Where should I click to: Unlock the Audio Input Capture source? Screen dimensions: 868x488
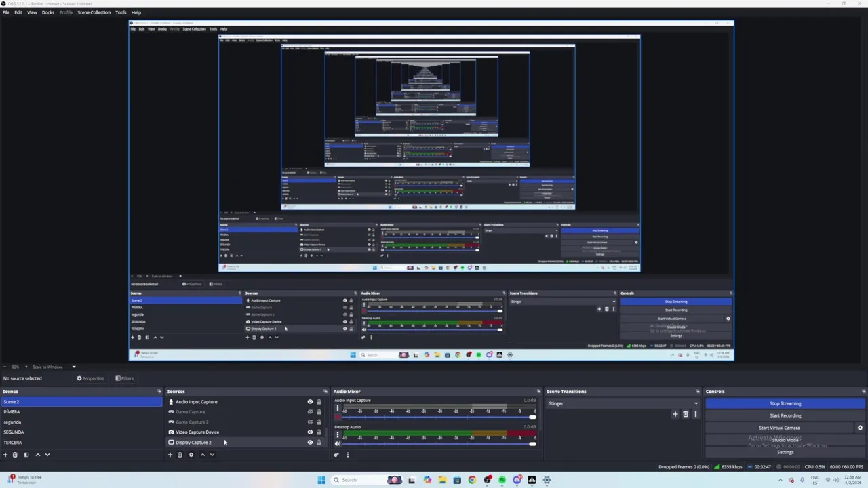[319, 402]
